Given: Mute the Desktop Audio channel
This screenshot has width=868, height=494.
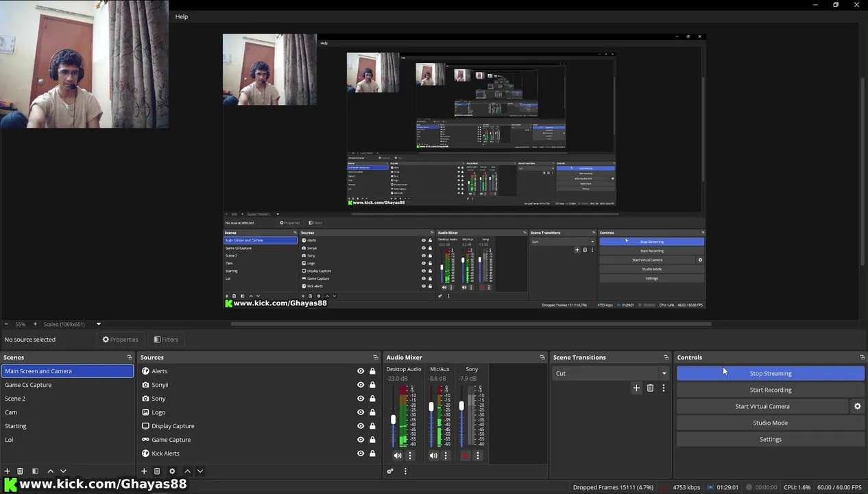Looking at the screenshot, I should (x=398, y=456).
